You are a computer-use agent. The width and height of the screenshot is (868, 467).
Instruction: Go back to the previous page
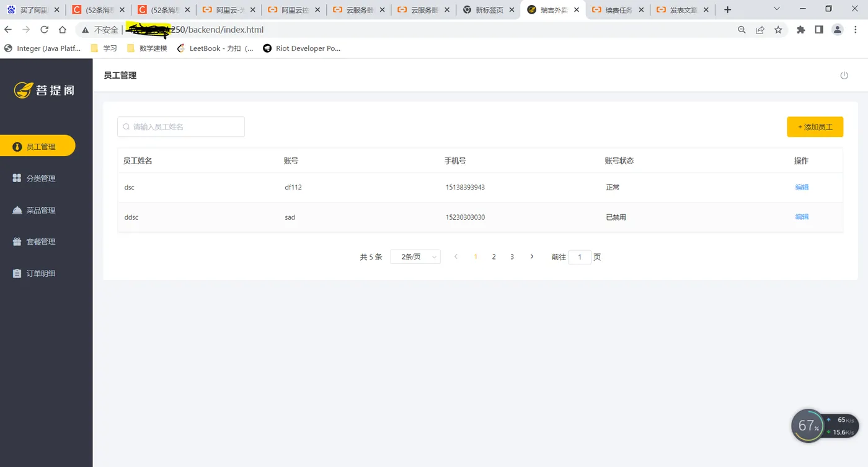pos(8,30)
